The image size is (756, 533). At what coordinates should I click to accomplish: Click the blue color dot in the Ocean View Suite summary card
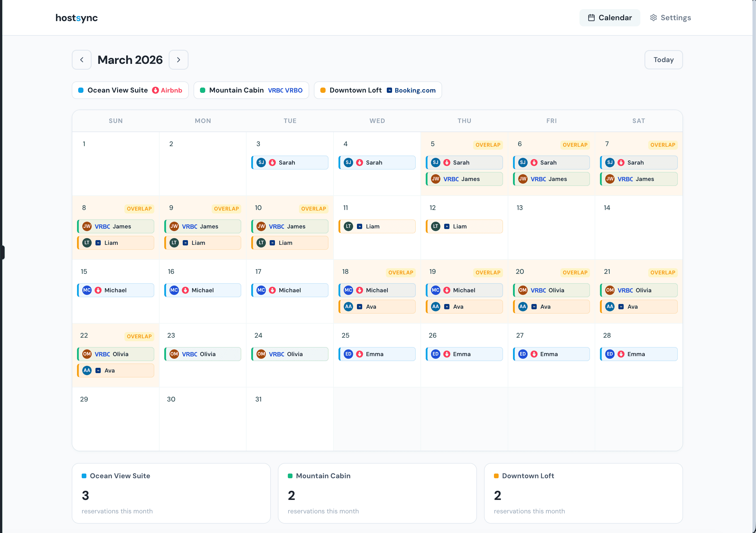coord(84,476)
